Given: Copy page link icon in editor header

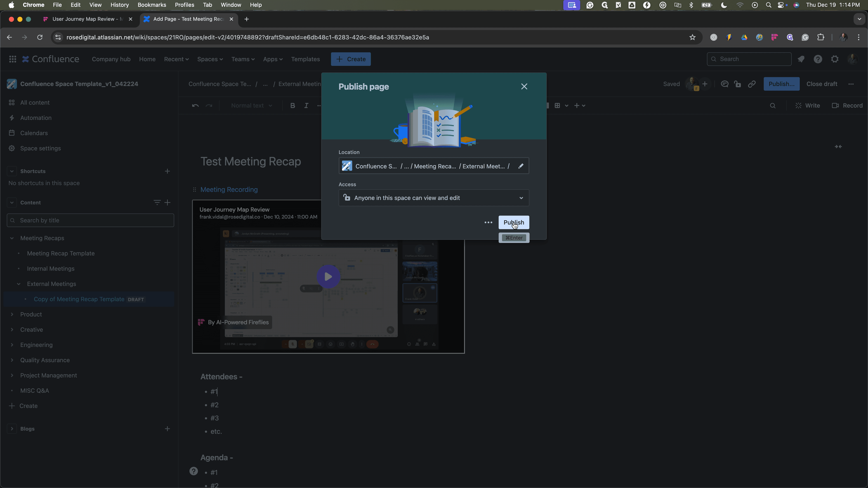Looking at the screenshot, I should [x=752, y=84].
